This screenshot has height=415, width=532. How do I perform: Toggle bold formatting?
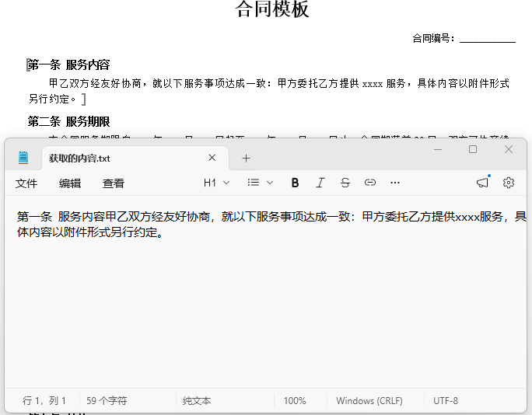pyautogui.click(x=296, y=183)
